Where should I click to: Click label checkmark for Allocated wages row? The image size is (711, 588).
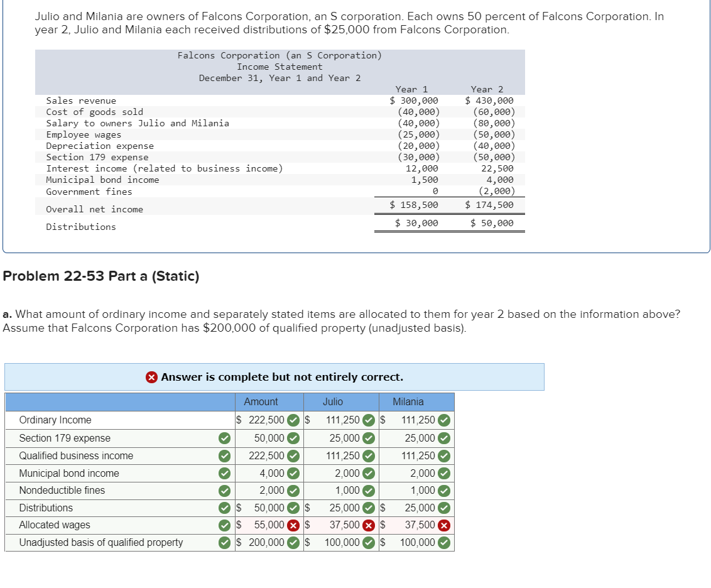(x=224, y=525)
